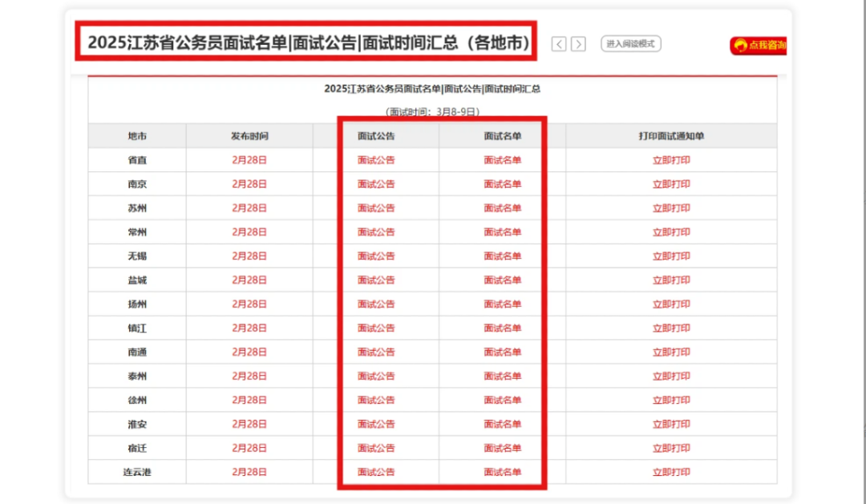Print interview notice for 盐城

[671, 280]
